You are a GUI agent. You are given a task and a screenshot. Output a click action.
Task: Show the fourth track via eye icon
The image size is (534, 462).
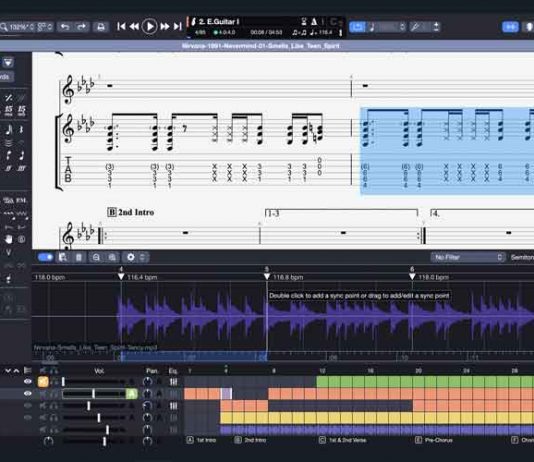pyautogui.click(x=28, y=418)
